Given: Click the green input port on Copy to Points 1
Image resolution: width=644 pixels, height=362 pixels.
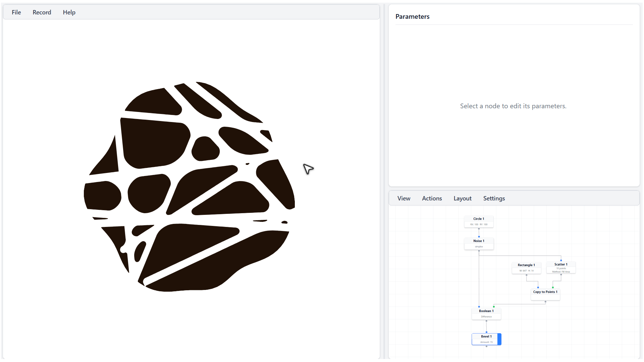Looking at the screenshot, I should (x=553, y=288).
